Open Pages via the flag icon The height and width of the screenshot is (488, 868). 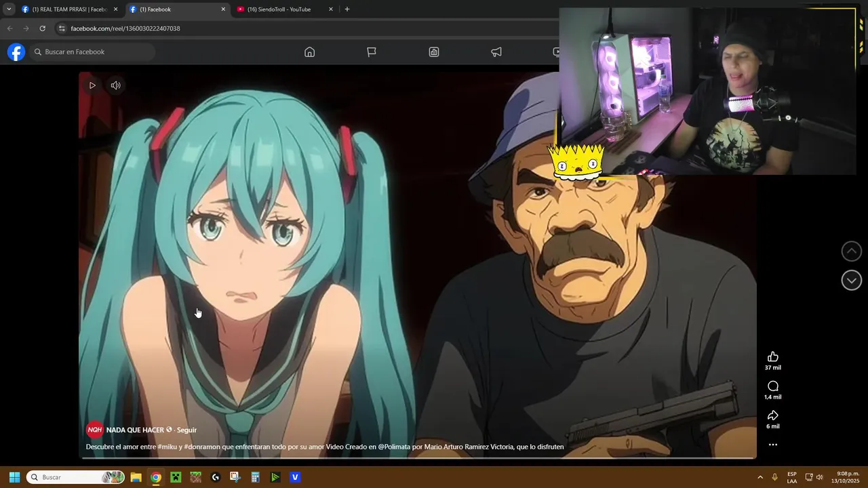pyautogui.click(x=372, y=52)
